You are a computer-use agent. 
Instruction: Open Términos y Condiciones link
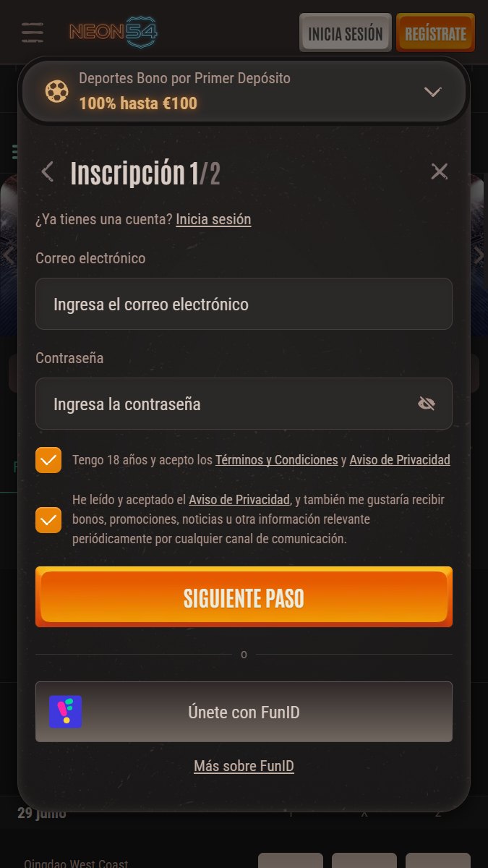[x=277, y=460]
